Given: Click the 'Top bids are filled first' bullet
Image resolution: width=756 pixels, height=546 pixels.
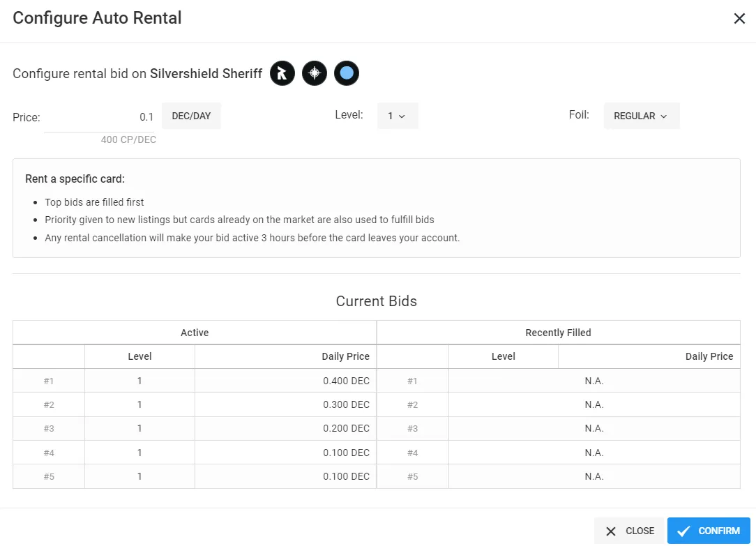Looking at the screenshot, I should click(x=95, y=202).
